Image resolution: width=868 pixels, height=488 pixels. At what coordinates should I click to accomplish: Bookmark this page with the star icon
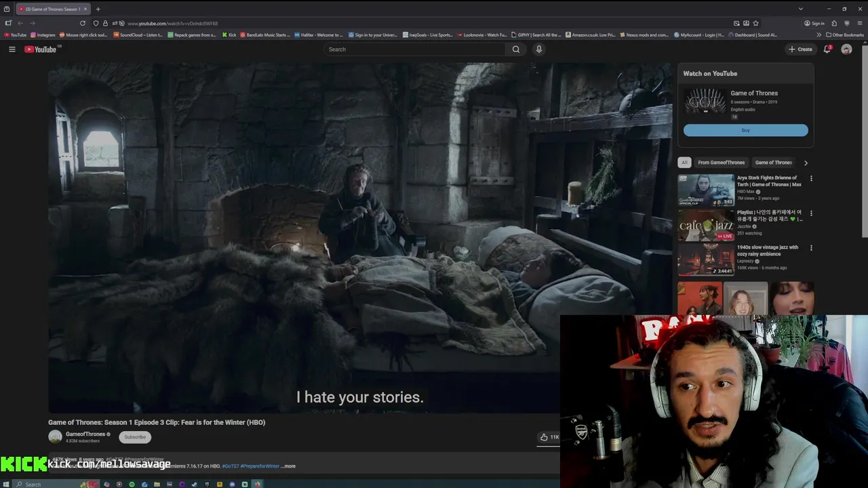[x=755, y=23]
